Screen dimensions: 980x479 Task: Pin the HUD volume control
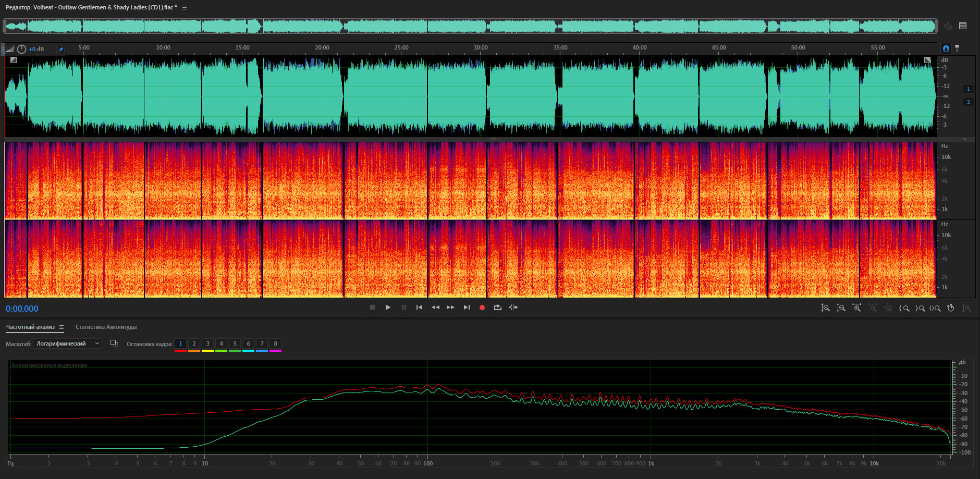click(x=60, y=49)
